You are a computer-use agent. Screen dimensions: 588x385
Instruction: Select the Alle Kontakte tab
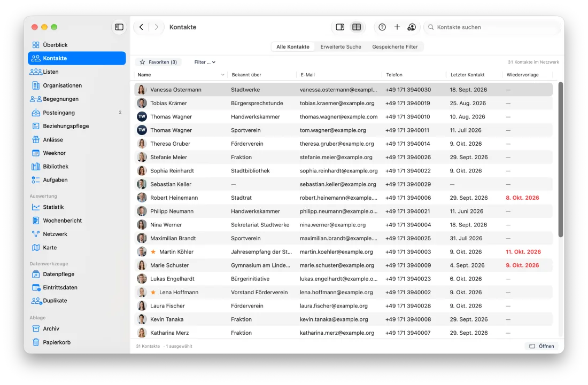coord(293,47)
